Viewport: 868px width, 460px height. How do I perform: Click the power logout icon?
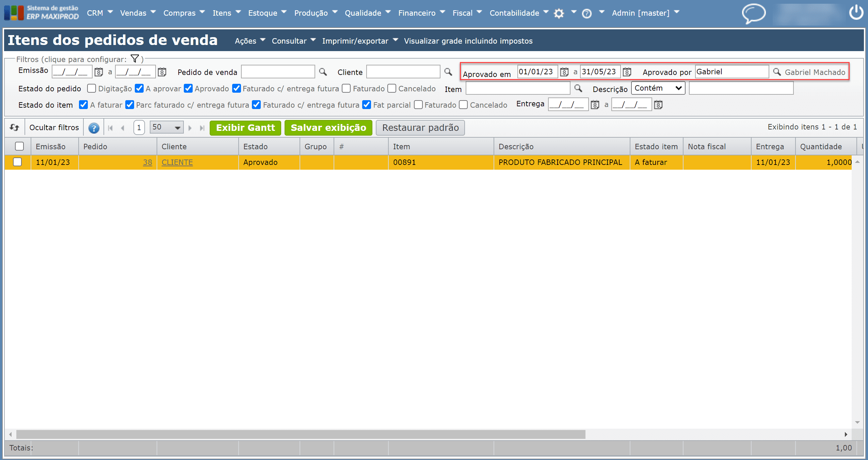[x=856, y=13]
